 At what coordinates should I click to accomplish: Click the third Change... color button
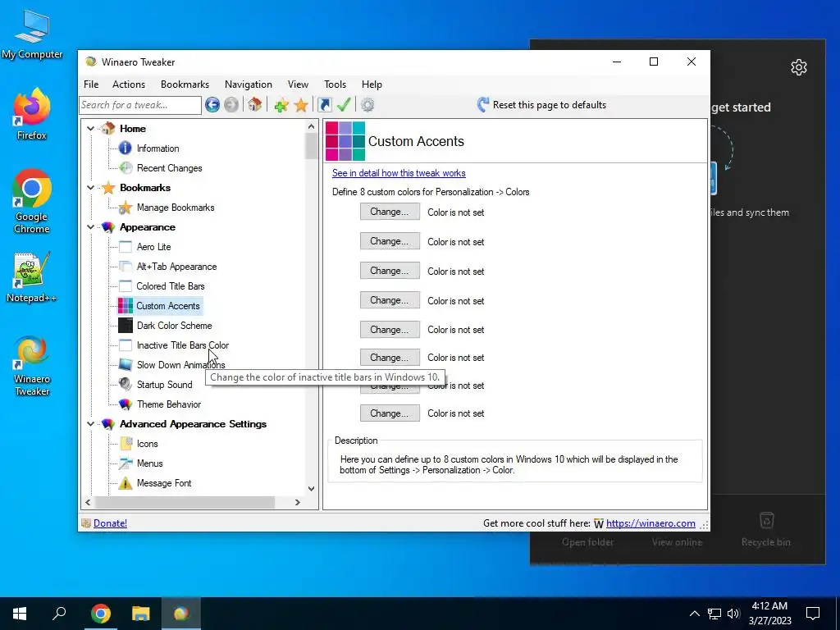pos(390,271)
